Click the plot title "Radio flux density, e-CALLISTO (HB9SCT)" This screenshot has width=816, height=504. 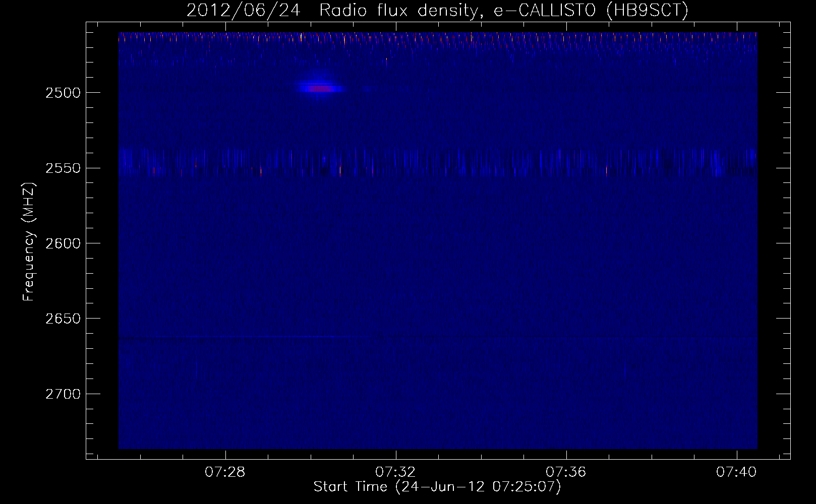click(x=504, y=10)
